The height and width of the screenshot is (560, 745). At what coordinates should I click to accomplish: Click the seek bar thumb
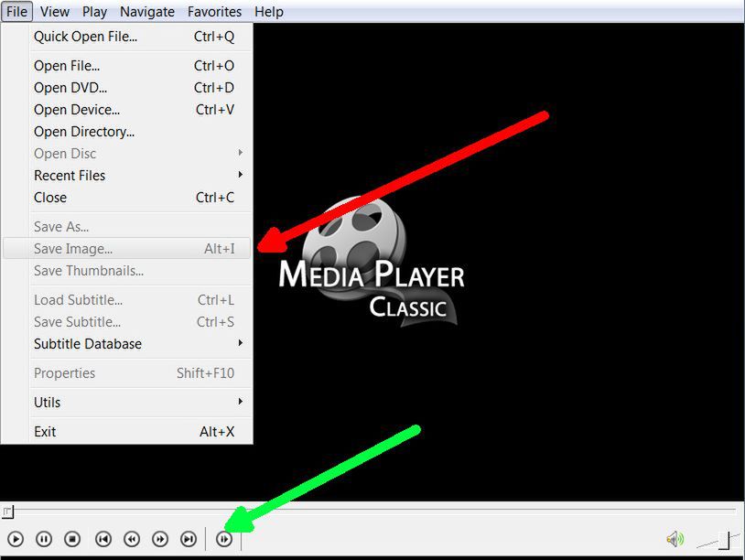[7, 512]
